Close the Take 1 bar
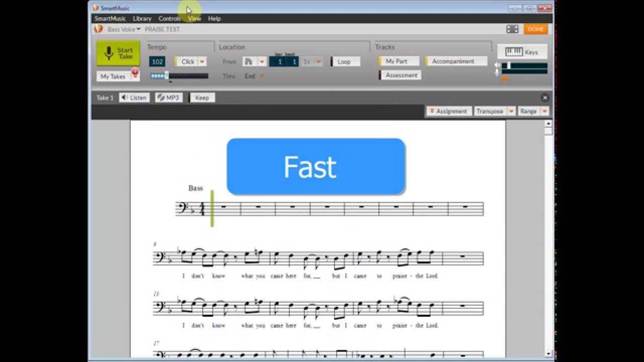The width and height of the screenshot is (644, 362). [x=545, y=98]
